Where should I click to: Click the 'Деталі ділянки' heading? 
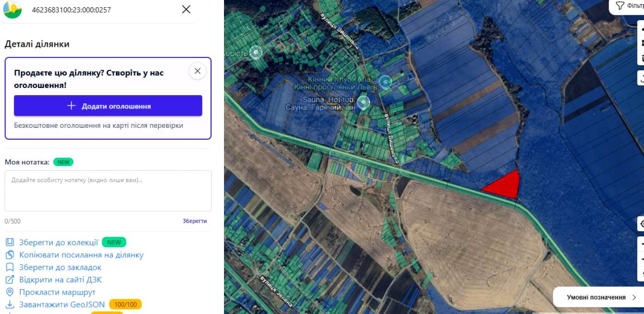coord(37,44)
